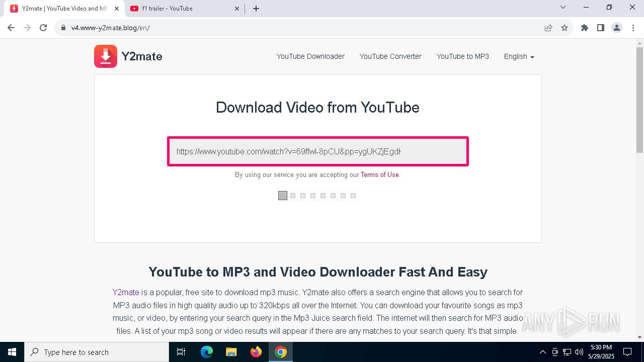The image size is (644, 362).
Task: Reload the page with refresh icon
Action: click(43, 28)
